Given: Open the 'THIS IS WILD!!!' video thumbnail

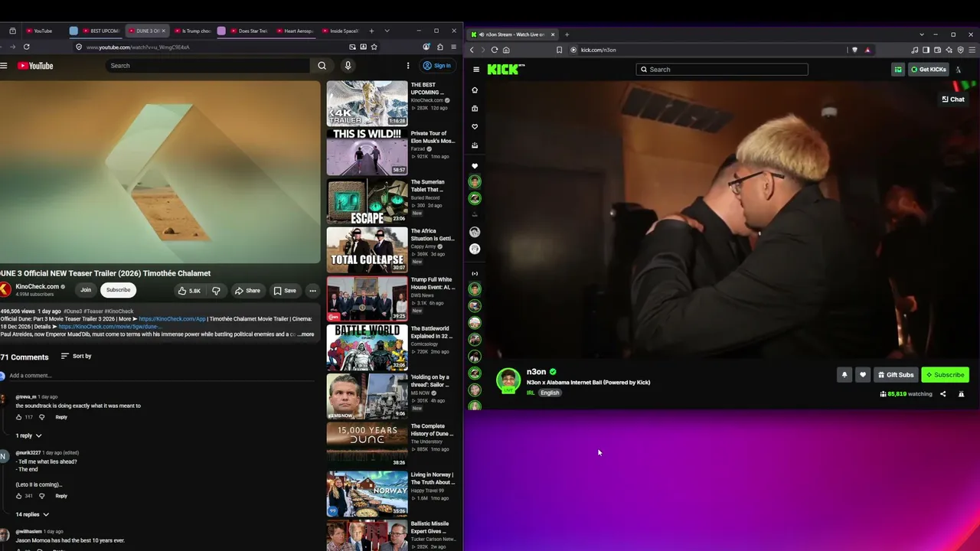Looking at the screenshot, I should (x=367, y=152).
